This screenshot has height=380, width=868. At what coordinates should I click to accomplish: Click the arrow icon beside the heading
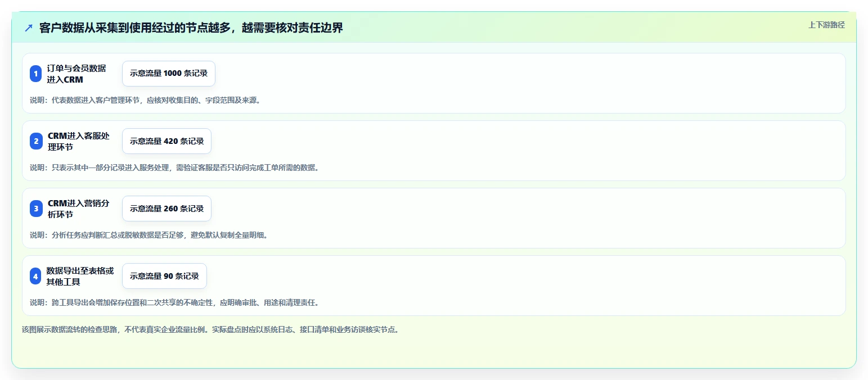[29, 28]
